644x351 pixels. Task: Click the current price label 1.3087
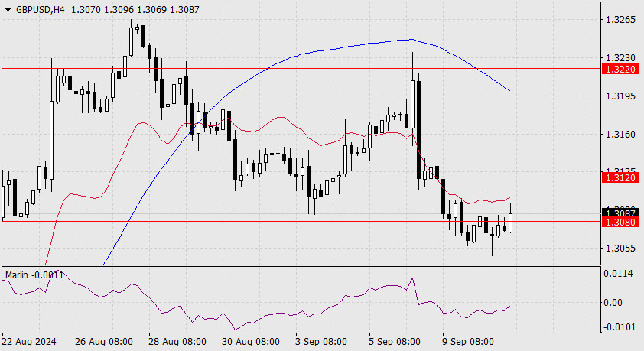620,213
